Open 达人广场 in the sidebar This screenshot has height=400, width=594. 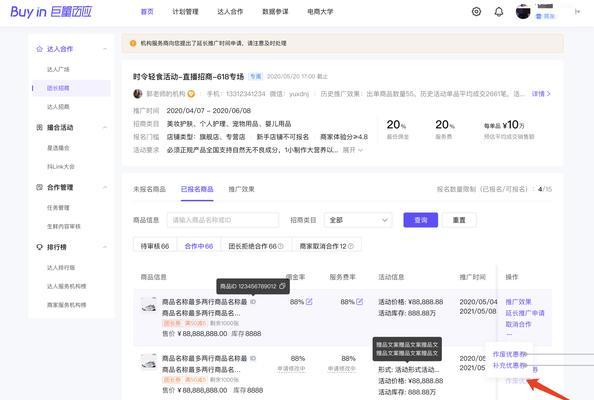coord(58,69)
